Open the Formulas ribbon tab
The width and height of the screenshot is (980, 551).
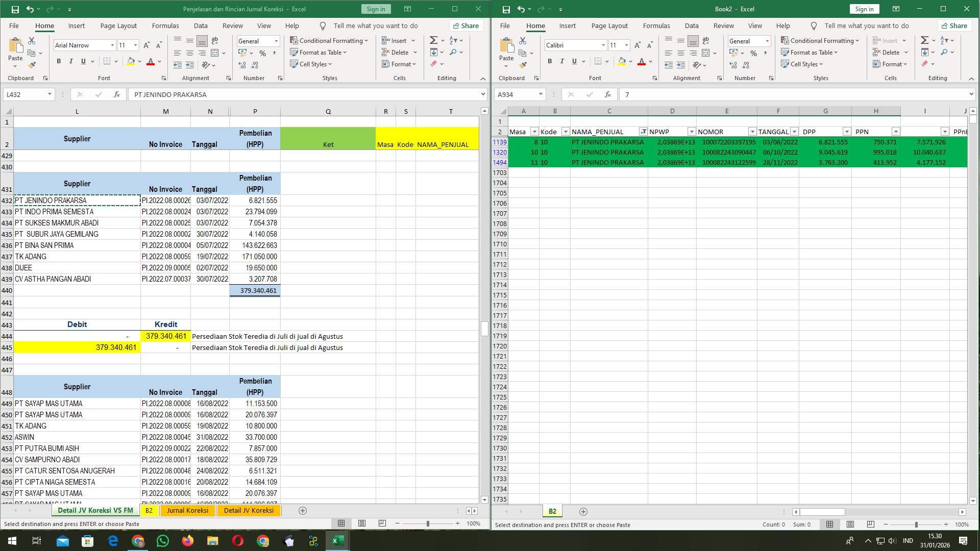coord(165,26)
